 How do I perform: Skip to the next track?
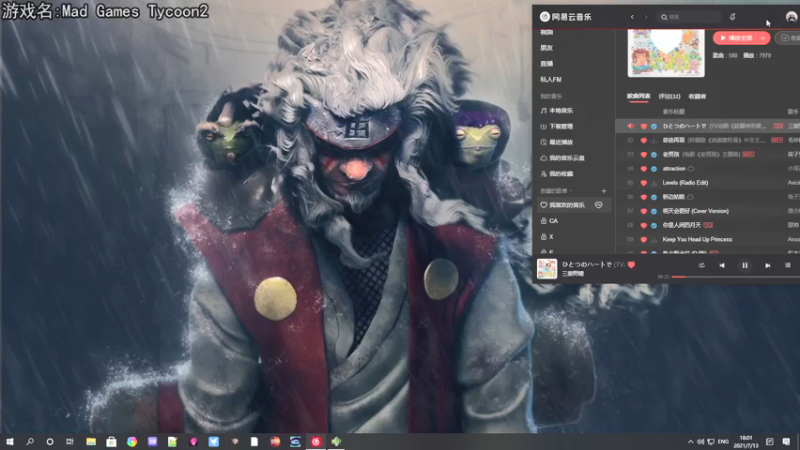click(x=767, y=265)
